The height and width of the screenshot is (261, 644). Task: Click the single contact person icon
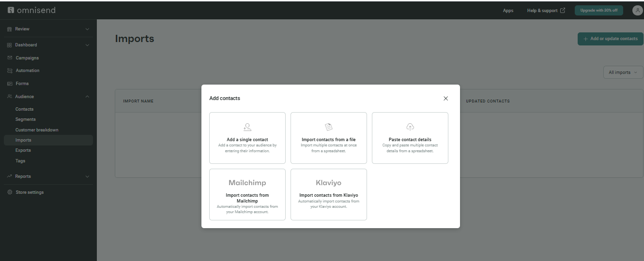(x=247, y=127)
